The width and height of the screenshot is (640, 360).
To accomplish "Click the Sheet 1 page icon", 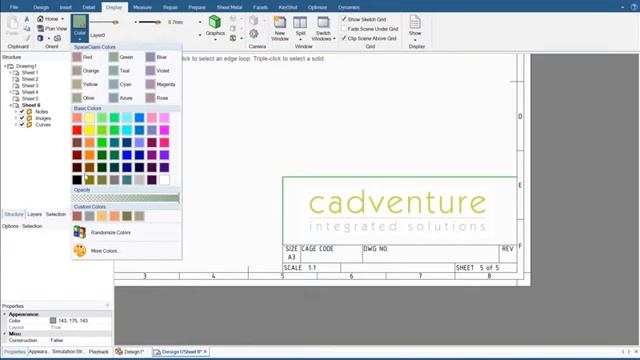I will (16, 73).
